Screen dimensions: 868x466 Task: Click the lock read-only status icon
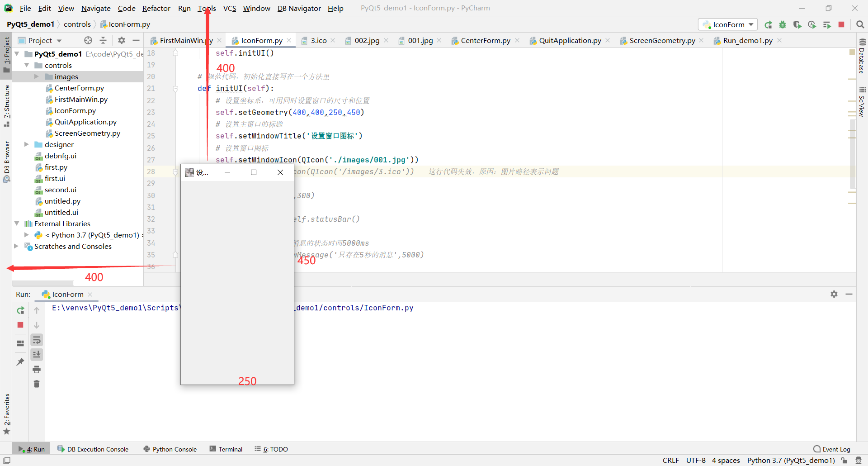click(x=844, y=460)
